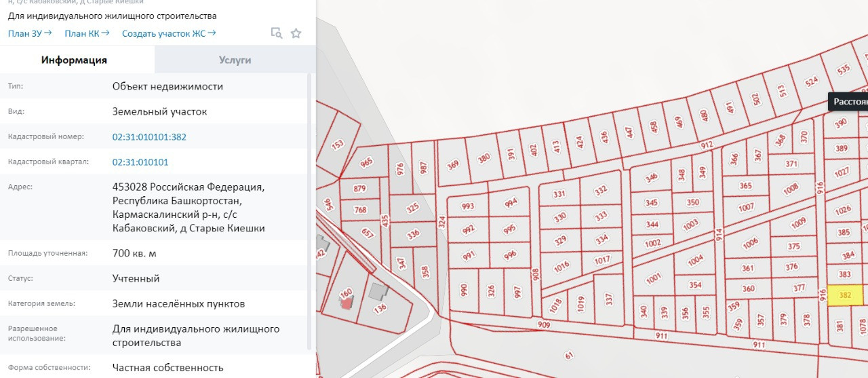868x378 pixels.
Task: Click Создать участок ЖС link
Action: pyautogui.click(x=169, y=33)
